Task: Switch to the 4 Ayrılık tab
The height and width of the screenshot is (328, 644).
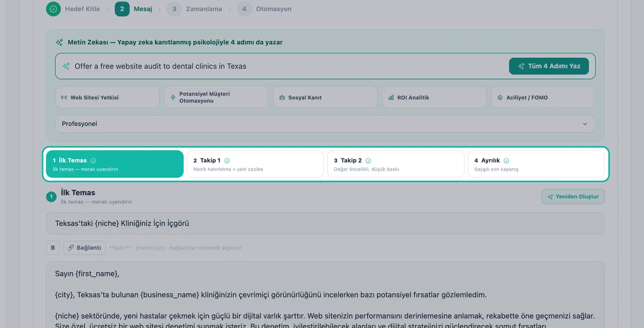Action: coord(536,164)
